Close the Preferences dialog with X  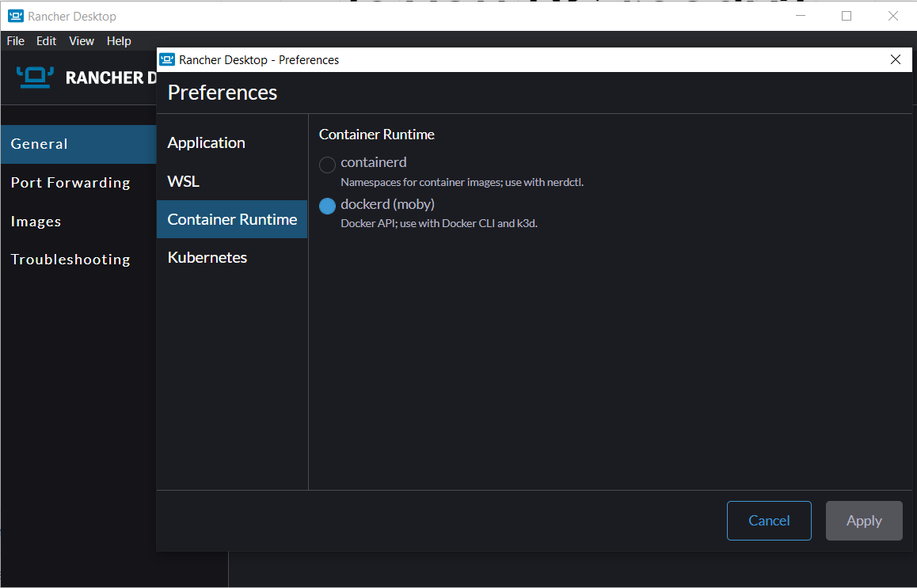tap(896, 59)
